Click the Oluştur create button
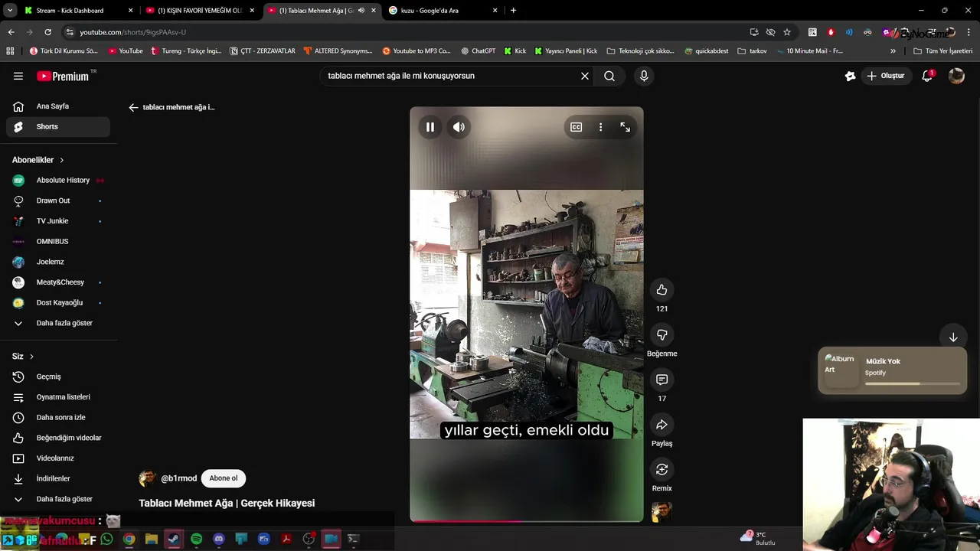The image size is (980, 551). click(x=885, y=76)
